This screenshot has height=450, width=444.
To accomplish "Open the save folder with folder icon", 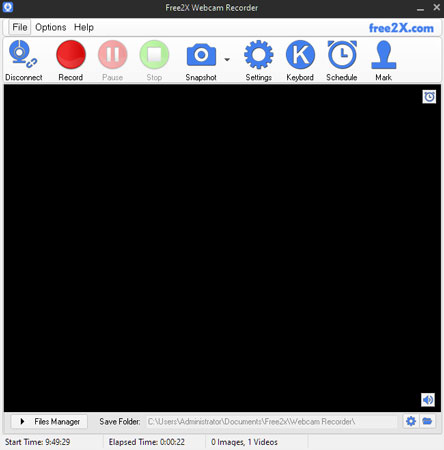I will [x=427, y=421].
